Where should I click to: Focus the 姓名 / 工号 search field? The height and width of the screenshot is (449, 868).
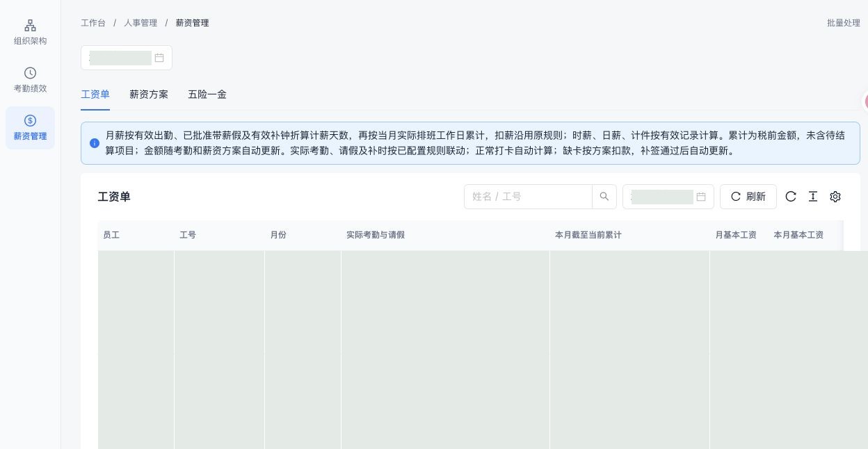pyautogui.click(x=528, y=197)
